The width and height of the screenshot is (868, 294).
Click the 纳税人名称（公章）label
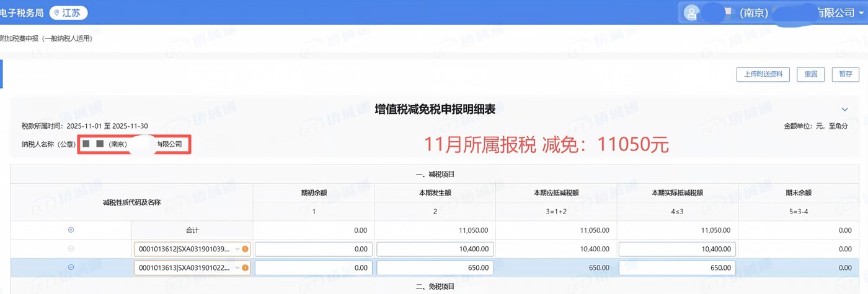(49, 144)
